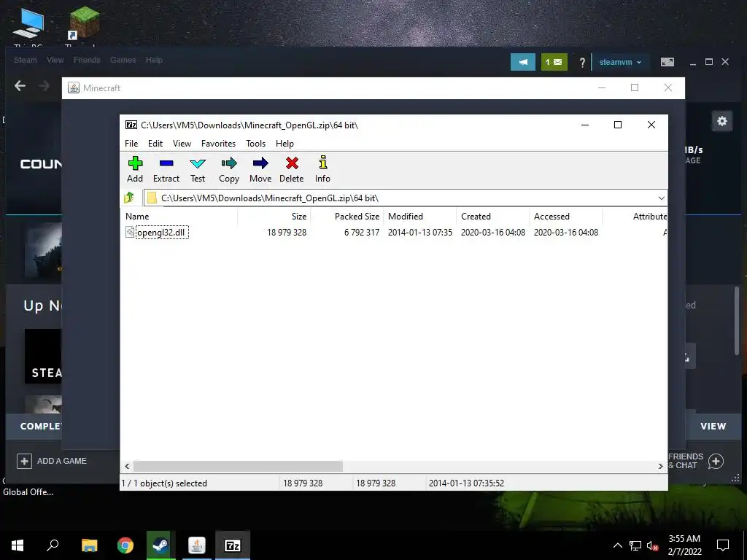Viewport: 747px width, 560px height.
Task: Open Help menu in Steam window
Action: click(154, 60)
